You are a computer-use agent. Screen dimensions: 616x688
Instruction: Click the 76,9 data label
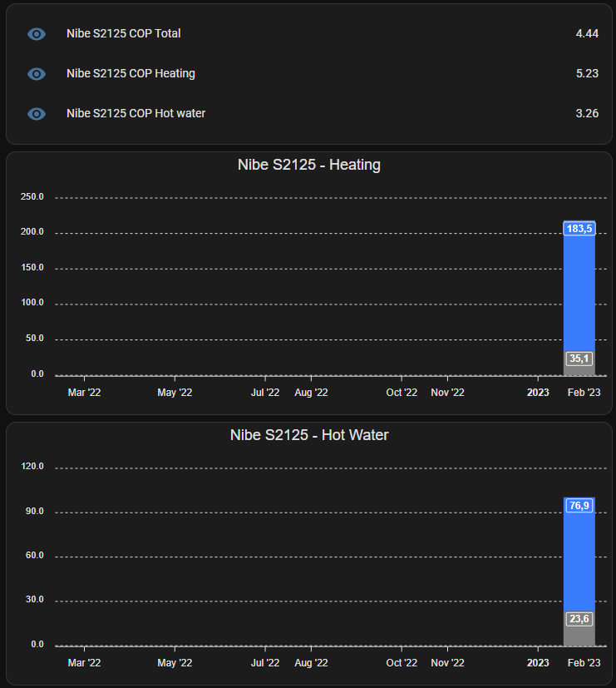(x=579, y=506)
